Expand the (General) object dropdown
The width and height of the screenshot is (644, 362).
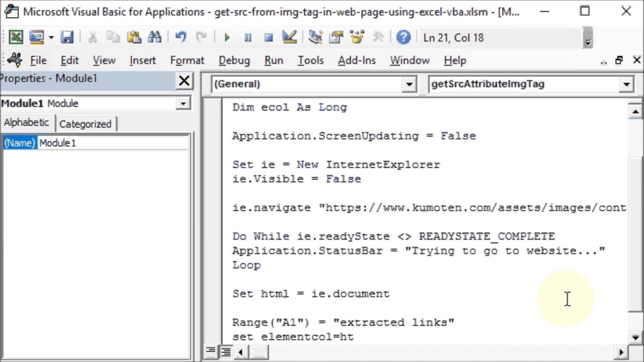pos(409,84)
